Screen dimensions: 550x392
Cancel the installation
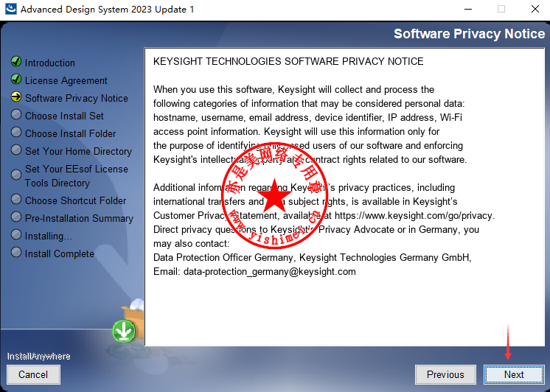pos(33,374)
